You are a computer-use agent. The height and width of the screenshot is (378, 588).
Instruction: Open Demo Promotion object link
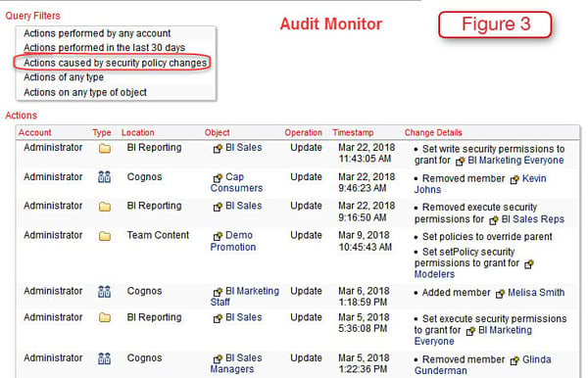(x=233, y=241)
